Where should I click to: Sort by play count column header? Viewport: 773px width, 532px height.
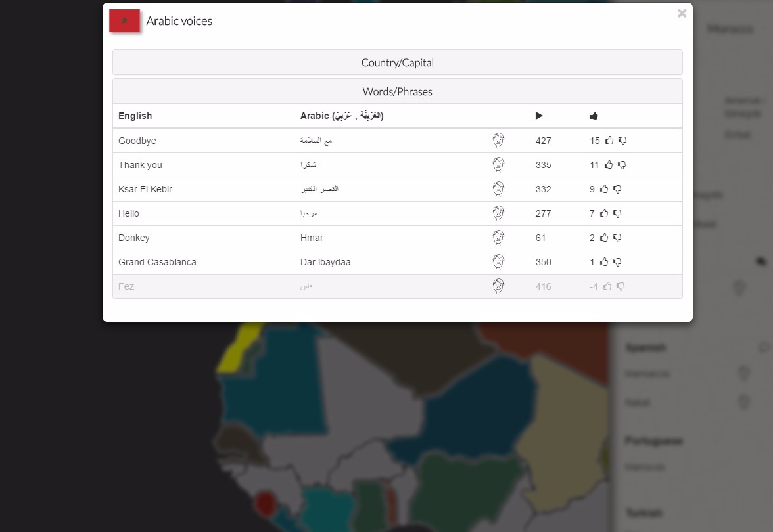539,116
